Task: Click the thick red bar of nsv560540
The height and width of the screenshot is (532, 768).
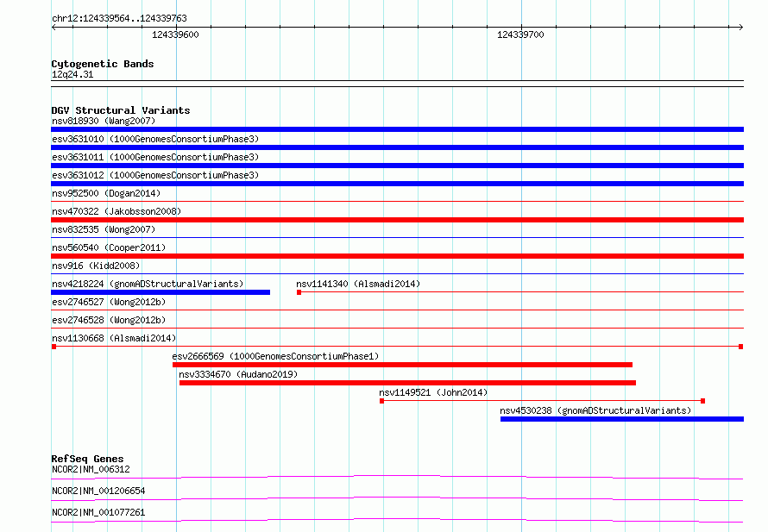Action: click(397, 256)
